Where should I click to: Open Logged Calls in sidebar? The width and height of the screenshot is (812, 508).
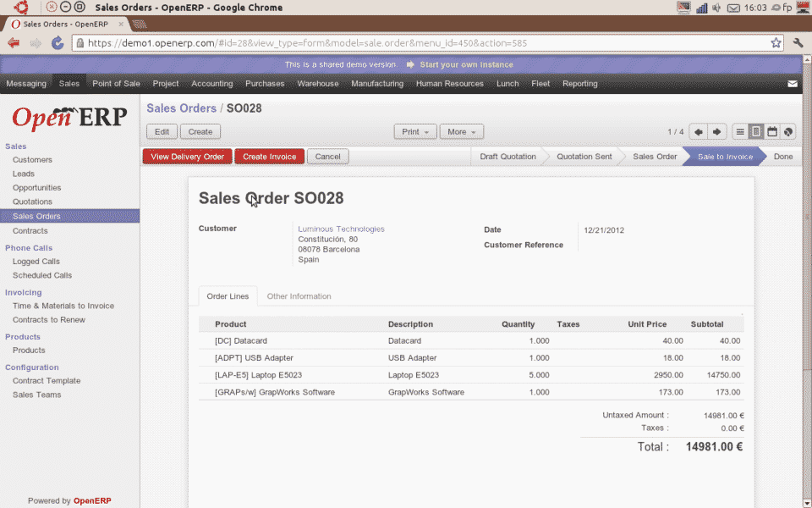click(x=36, y=262)
